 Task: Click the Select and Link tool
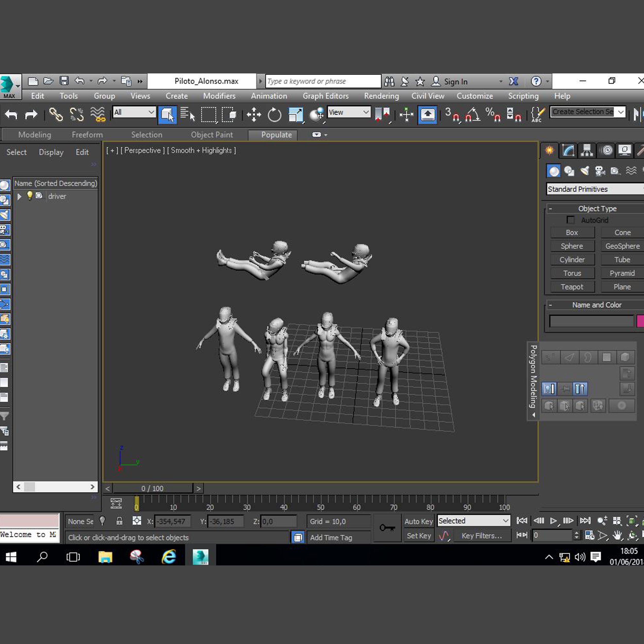(x=56, y=115)
